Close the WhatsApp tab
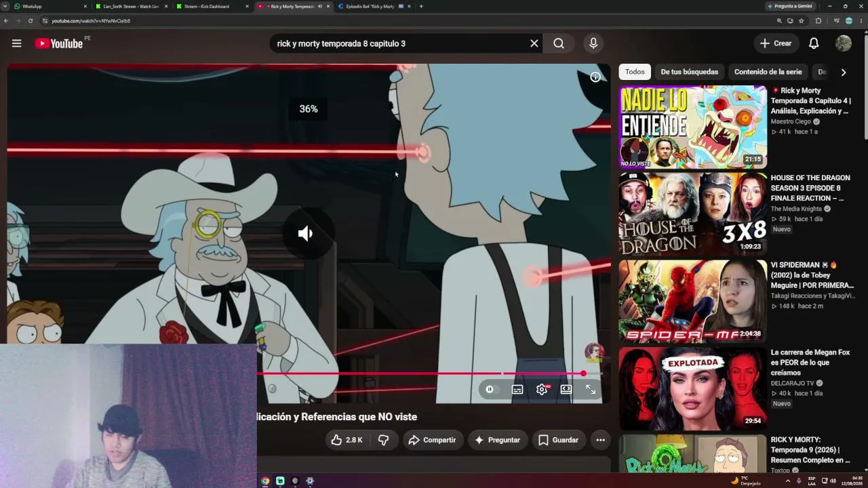 [85, 6]
